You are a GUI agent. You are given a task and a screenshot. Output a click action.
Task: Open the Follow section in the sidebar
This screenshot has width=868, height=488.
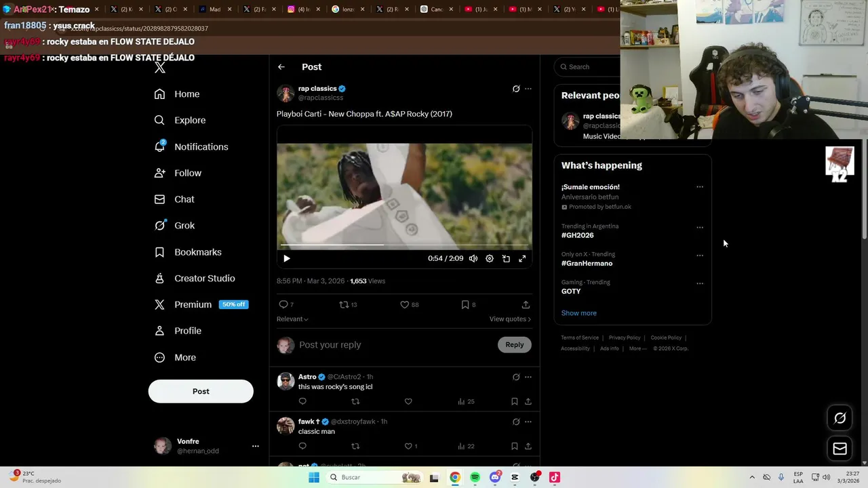[x=178, y=173]
